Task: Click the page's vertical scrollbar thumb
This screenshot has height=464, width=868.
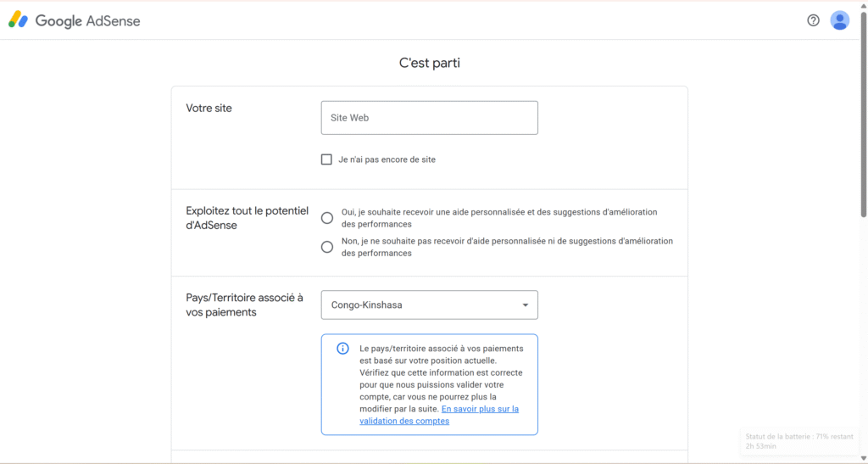Action: point(864,110)
